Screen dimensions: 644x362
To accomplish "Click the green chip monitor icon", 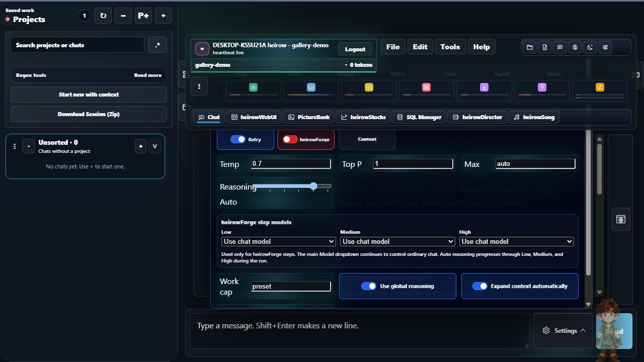I will (253, 87).
